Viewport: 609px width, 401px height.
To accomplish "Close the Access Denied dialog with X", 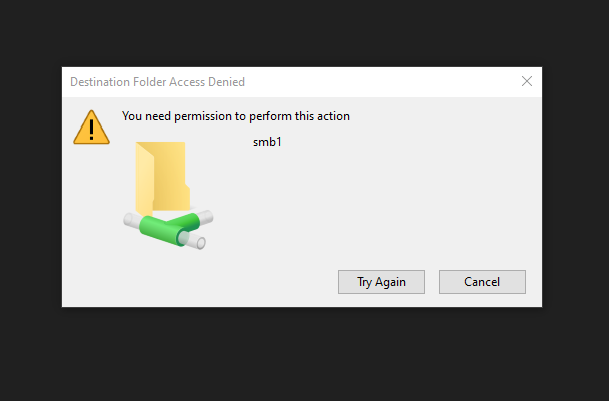I will (526, 81).
